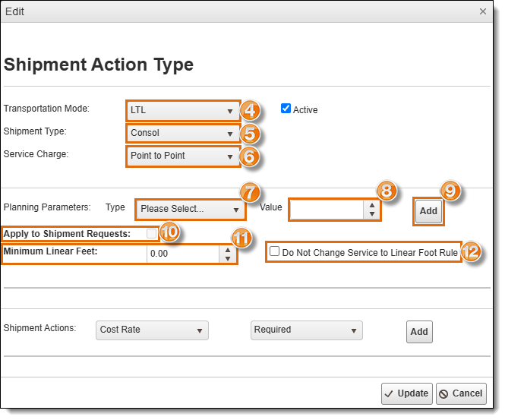Click into the Minimum Linear Feet field
505x420 pixels.
[183, 254]
